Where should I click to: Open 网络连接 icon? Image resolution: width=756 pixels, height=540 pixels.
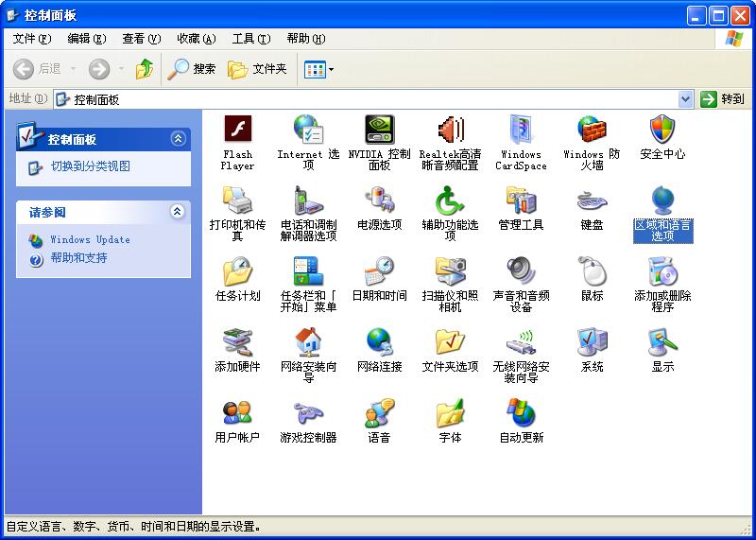point(380,341)
